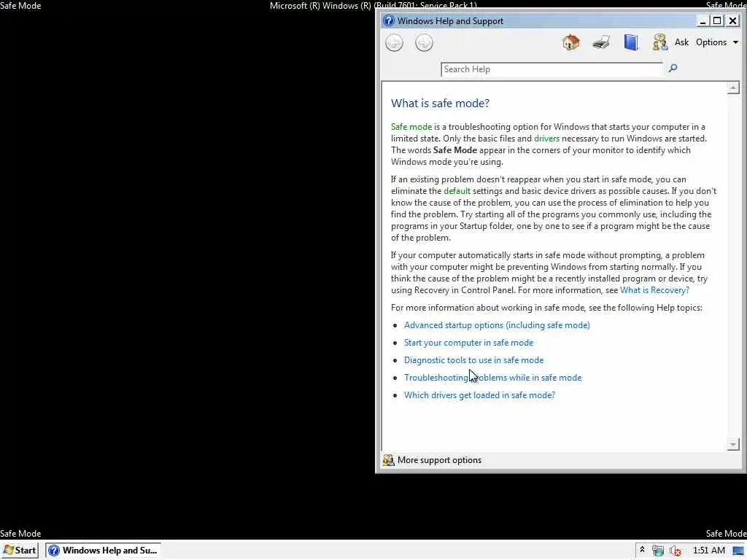
Task: Click the What is safe mode? heading
Action: tap(440, 104)
